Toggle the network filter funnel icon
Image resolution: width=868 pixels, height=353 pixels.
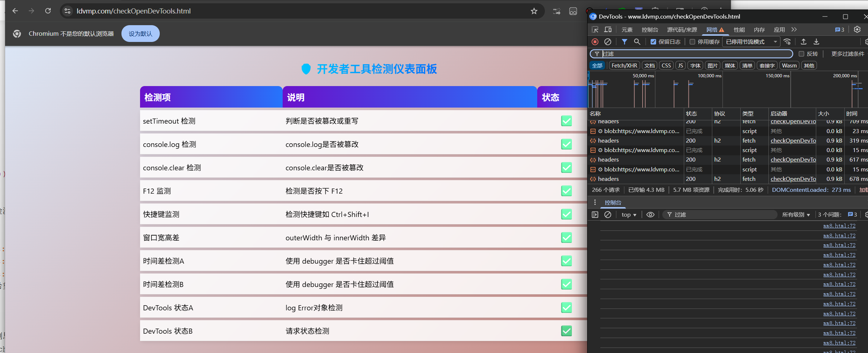tap(624, 42)
